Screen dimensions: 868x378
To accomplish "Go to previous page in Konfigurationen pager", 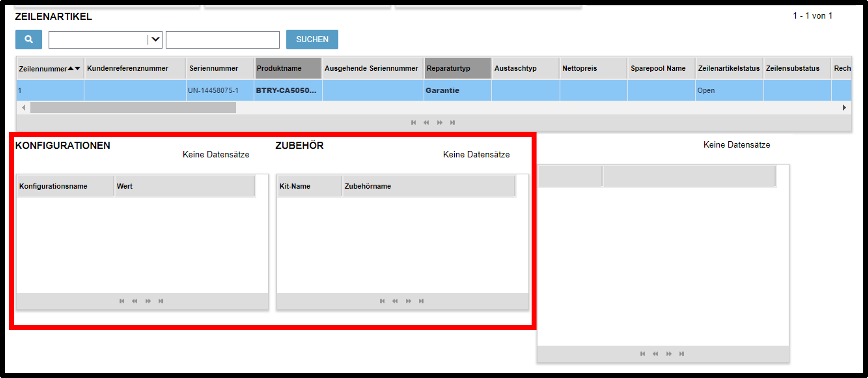I will pos(135,301).
